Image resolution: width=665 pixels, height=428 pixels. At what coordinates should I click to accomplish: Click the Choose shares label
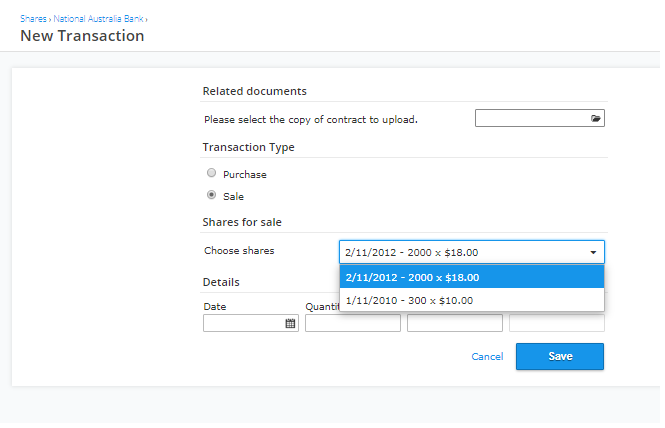(x=239, y=251)
